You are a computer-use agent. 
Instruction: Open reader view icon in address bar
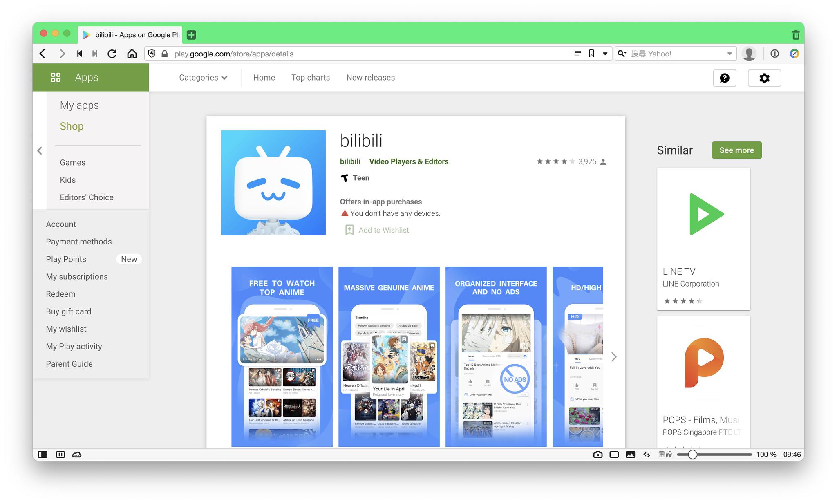[578, 54]
